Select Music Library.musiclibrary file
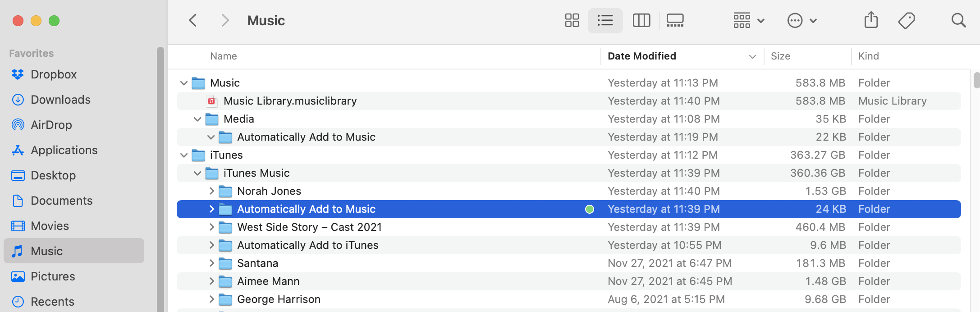Viewport: 980px width, 312px height. pos(290,101)
